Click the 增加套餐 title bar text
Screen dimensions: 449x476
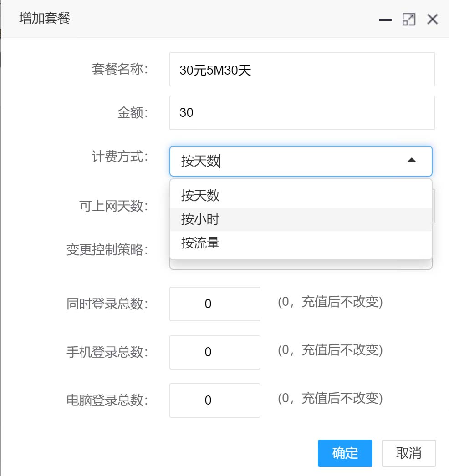point(45,19)
